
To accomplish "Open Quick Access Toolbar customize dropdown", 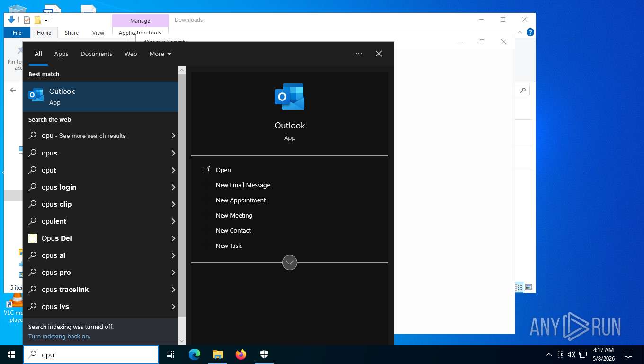I will coord(46,20).
